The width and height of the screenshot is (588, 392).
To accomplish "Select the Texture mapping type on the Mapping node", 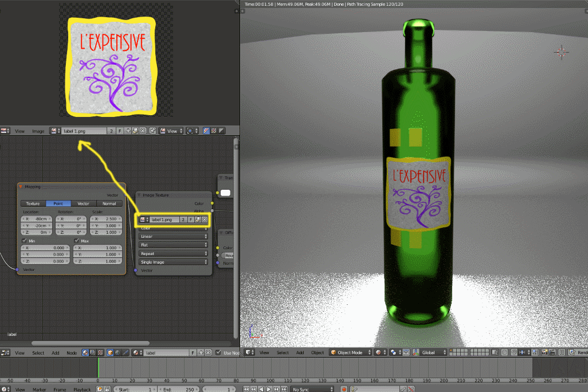I will [33, 203].
